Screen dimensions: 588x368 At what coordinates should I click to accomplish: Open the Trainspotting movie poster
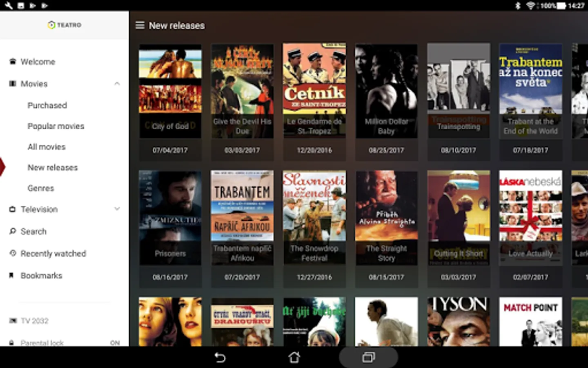pos(459,91)
